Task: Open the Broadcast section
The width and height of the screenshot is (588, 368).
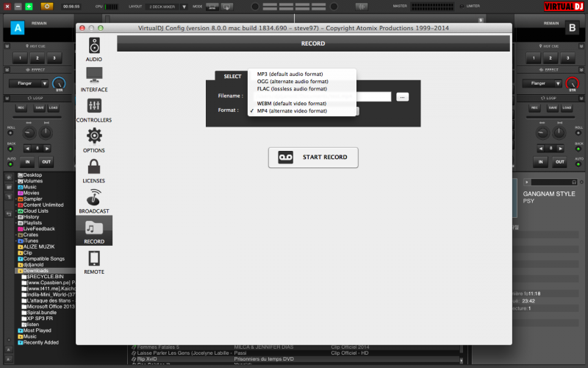Action: click(x=94, y=201)
